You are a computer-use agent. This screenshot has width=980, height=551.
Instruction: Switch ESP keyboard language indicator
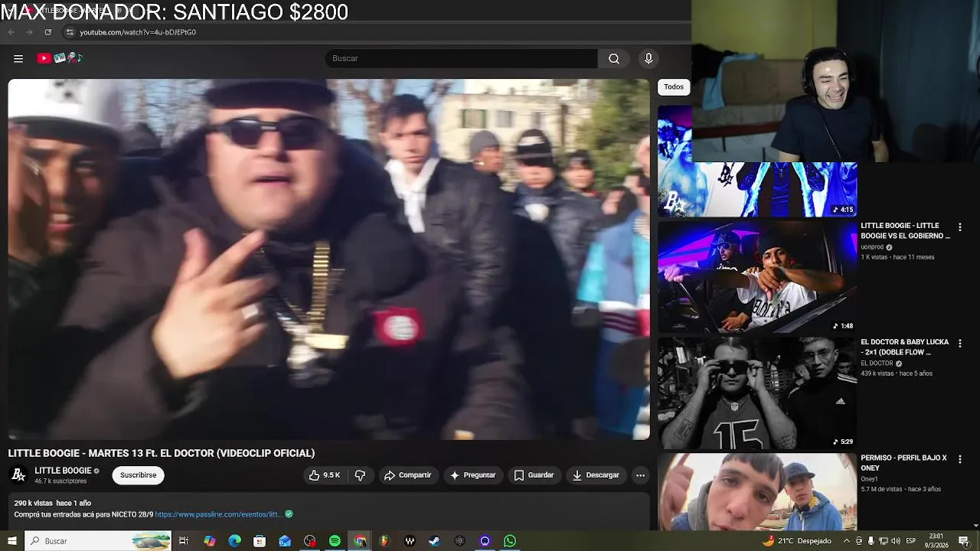pos(910,541)
